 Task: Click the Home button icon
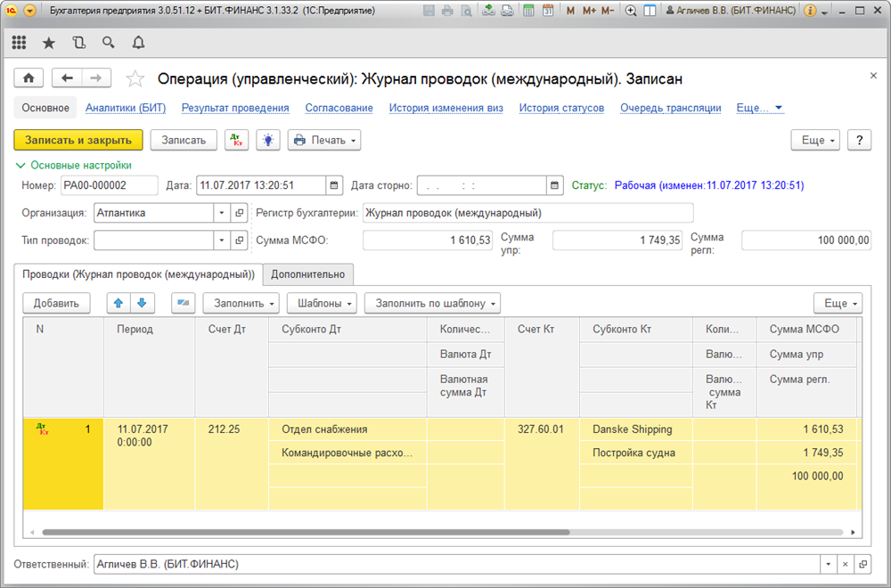(28, 78)
